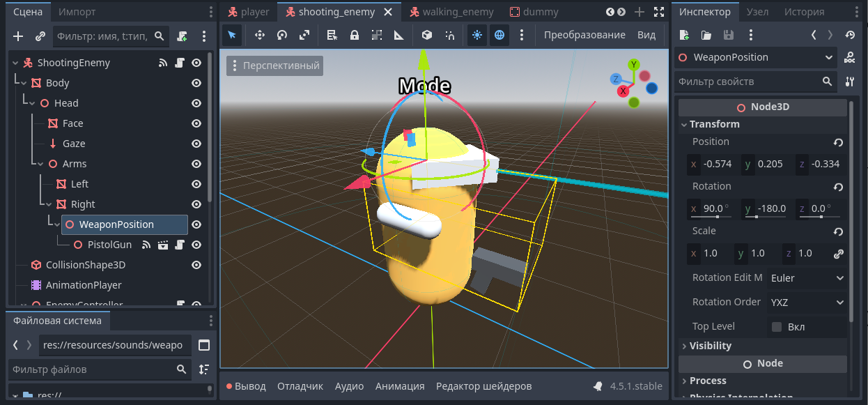Select the Rotate mode tool

click(281, 35)
